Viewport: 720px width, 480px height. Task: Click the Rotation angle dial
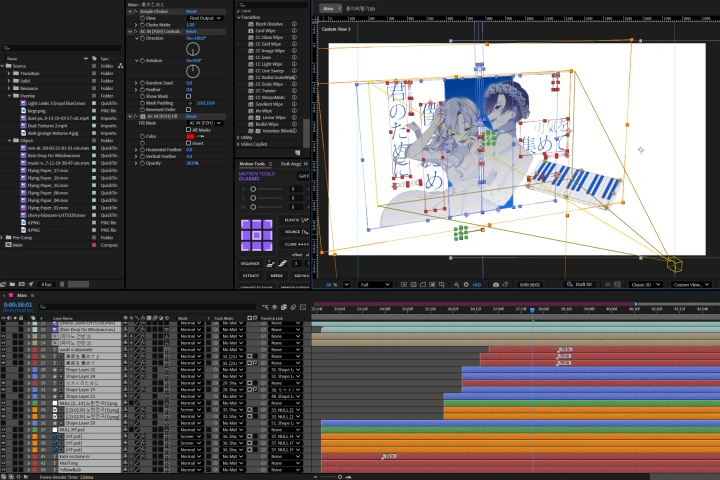coord(193,71)
